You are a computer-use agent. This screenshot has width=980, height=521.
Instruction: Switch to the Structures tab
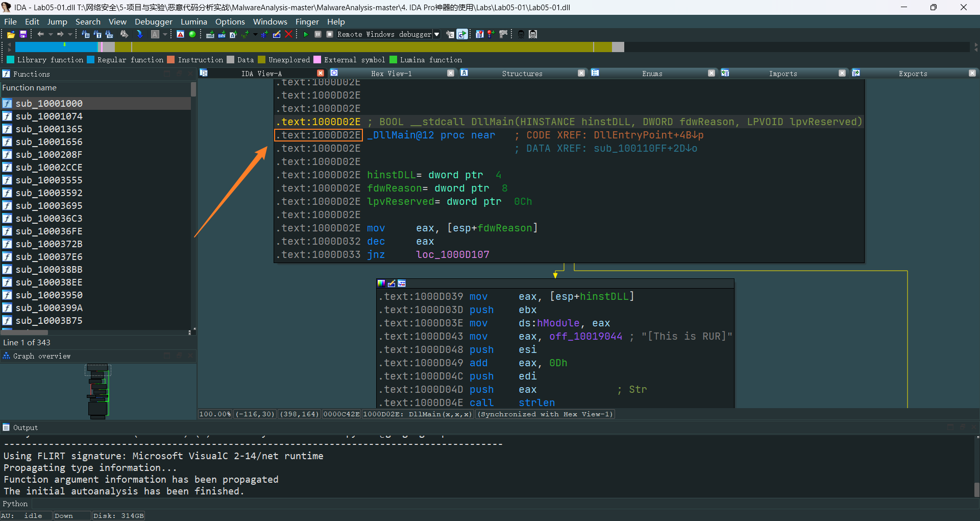pos(522,74)
